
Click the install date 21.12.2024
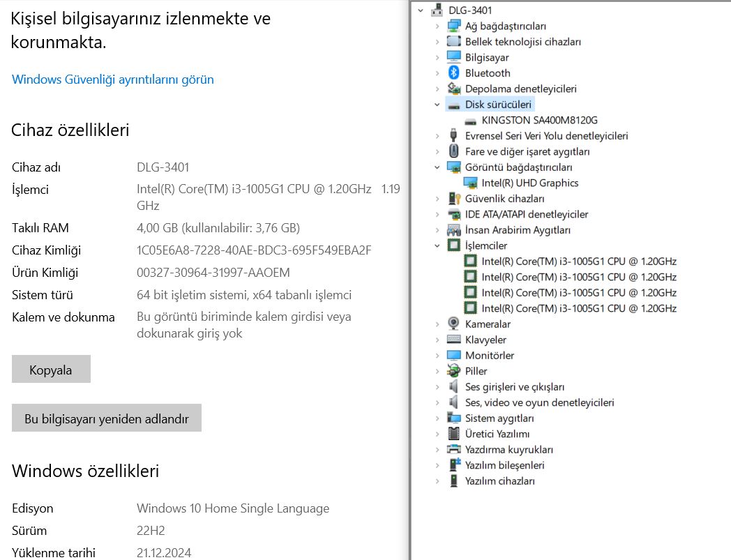(x=164, y=552)
